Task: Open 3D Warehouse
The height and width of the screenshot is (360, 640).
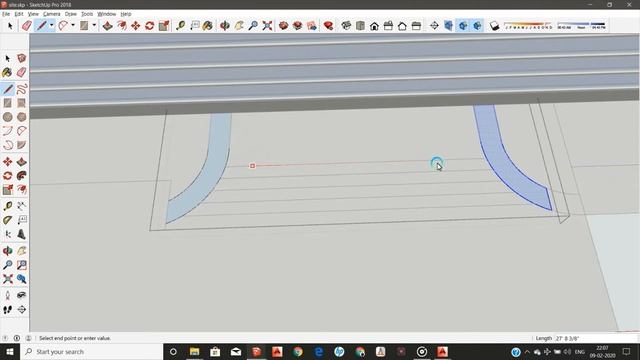Action: [283, 26]
